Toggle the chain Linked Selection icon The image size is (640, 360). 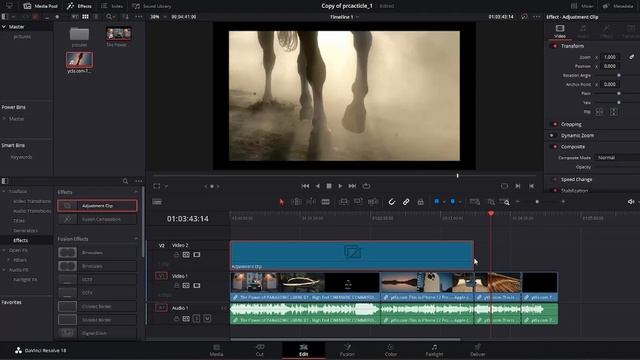[406, 202]
